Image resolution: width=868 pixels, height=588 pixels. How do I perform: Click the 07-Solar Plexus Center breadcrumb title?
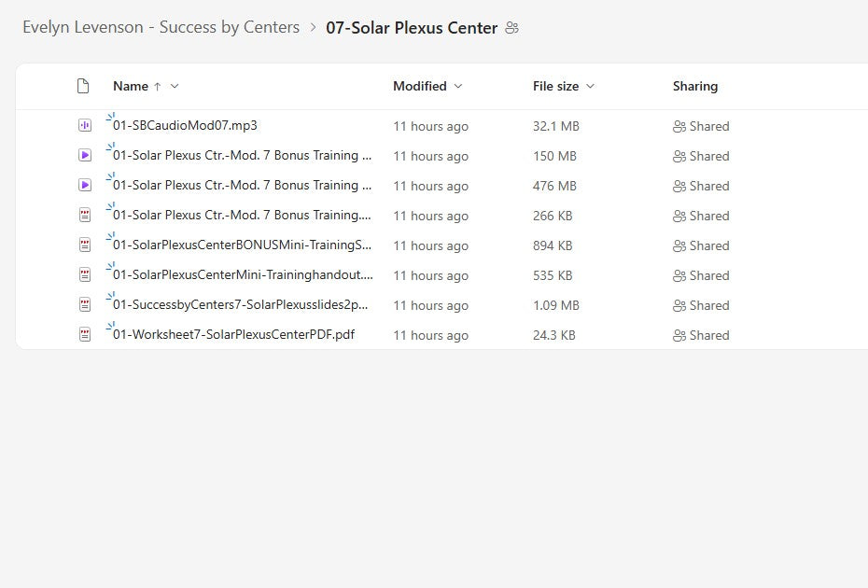(412, 28)
